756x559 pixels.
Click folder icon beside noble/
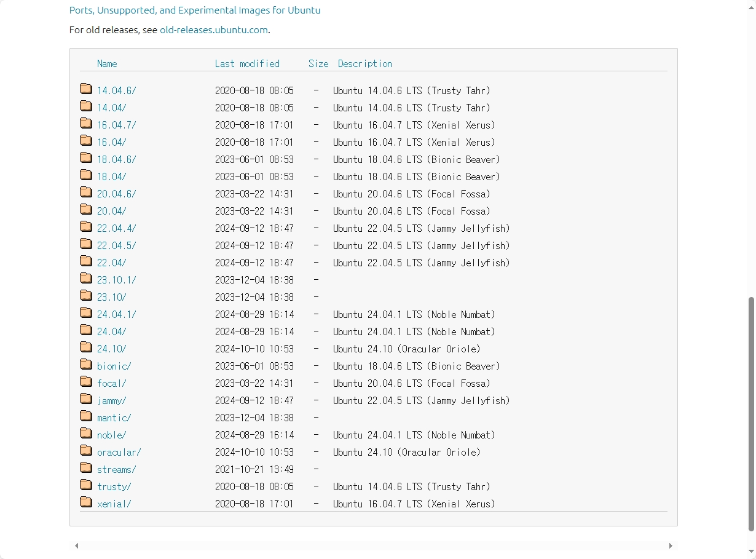point(86,433)
